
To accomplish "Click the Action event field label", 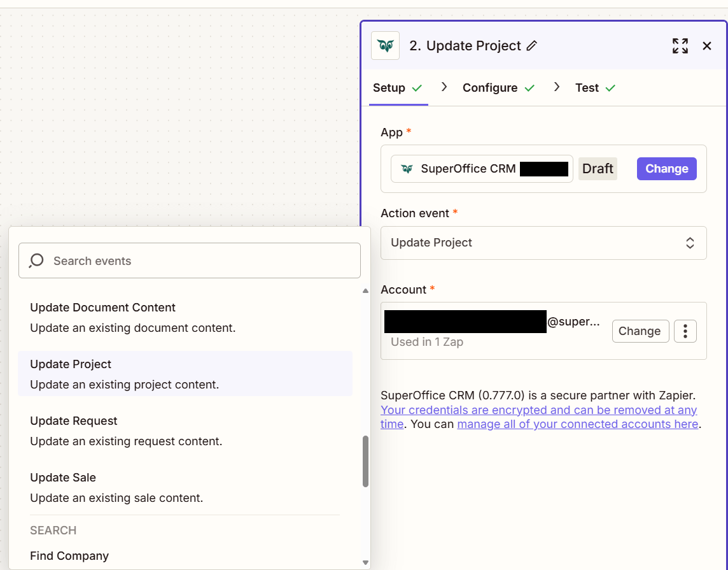I will click(415, 213).
